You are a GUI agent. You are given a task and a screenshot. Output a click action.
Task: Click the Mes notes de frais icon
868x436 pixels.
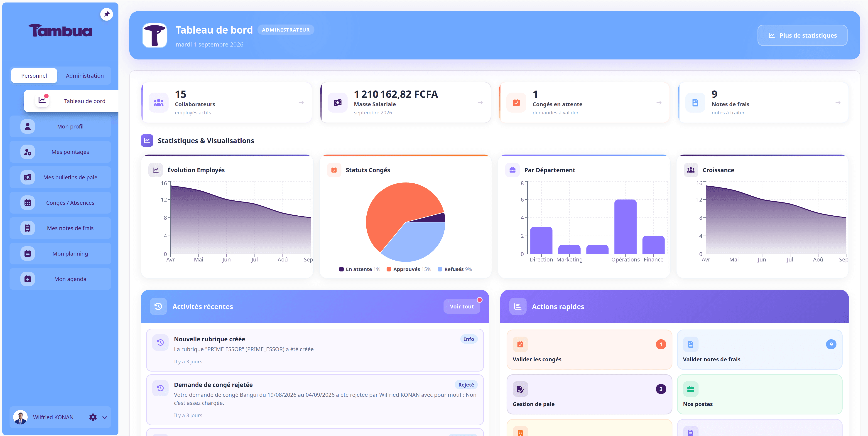[28, 228]
